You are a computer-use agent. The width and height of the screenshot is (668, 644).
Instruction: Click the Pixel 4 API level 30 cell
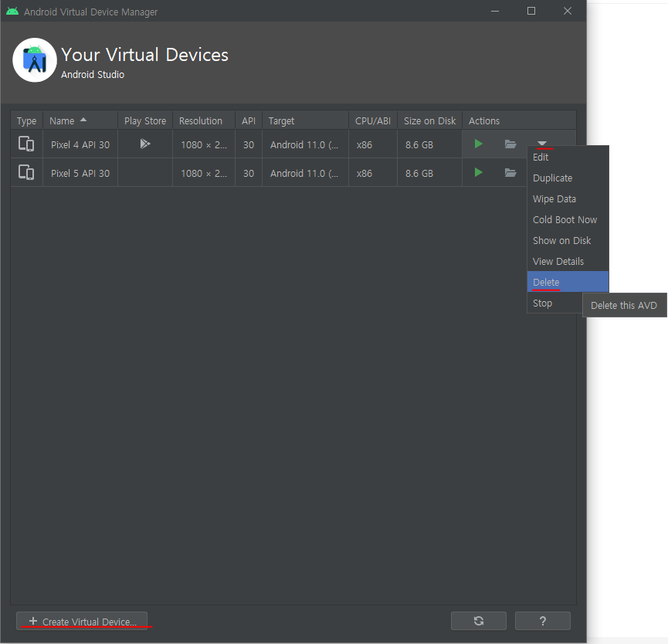249,144
